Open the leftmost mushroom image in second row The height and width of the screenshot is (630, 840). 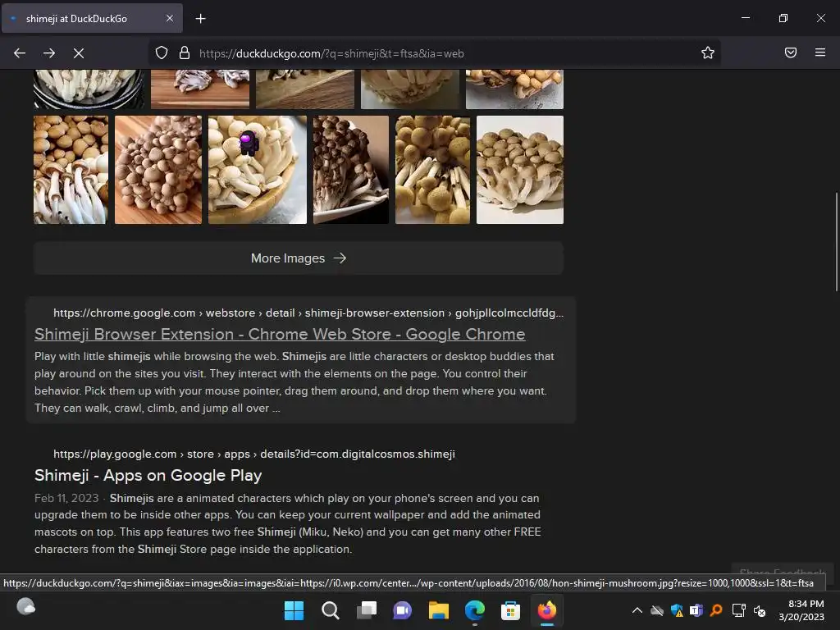tap(71, 170)
